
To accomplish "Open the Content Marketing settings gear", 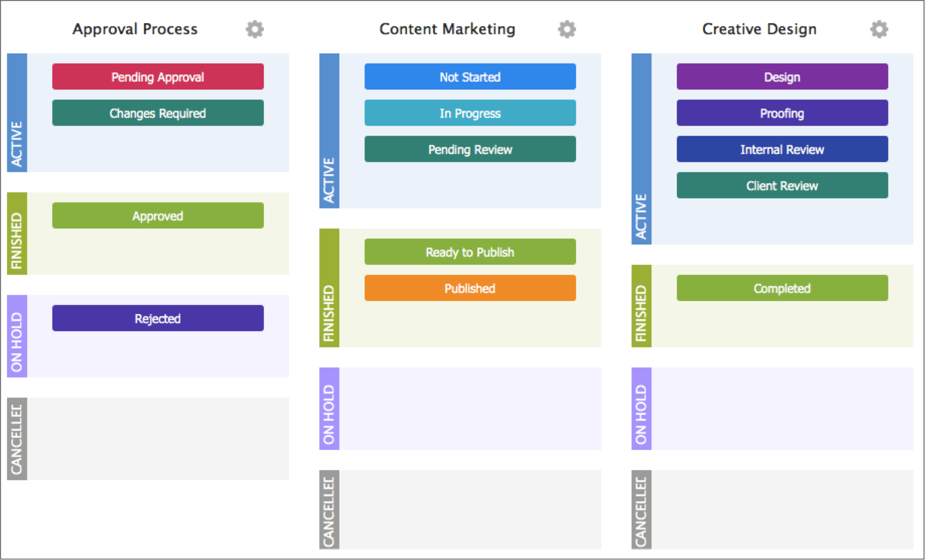I will (x=567, y=29).
